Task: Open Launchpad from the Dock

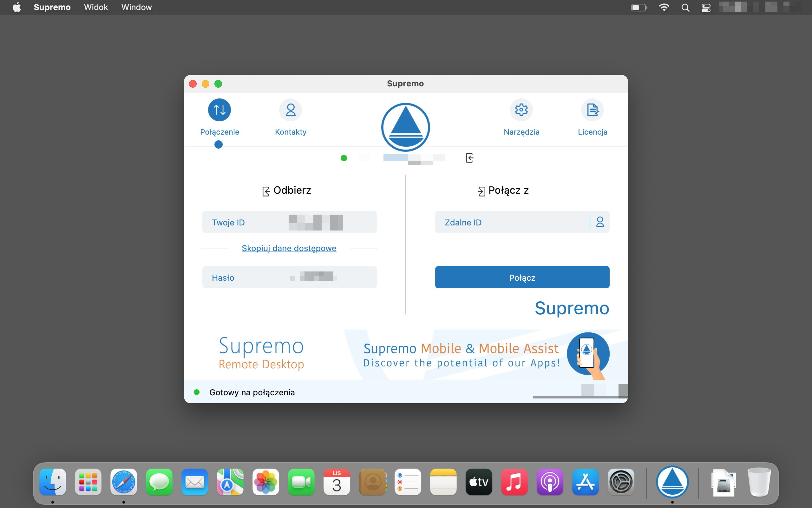Action: [x=88, y=482]
